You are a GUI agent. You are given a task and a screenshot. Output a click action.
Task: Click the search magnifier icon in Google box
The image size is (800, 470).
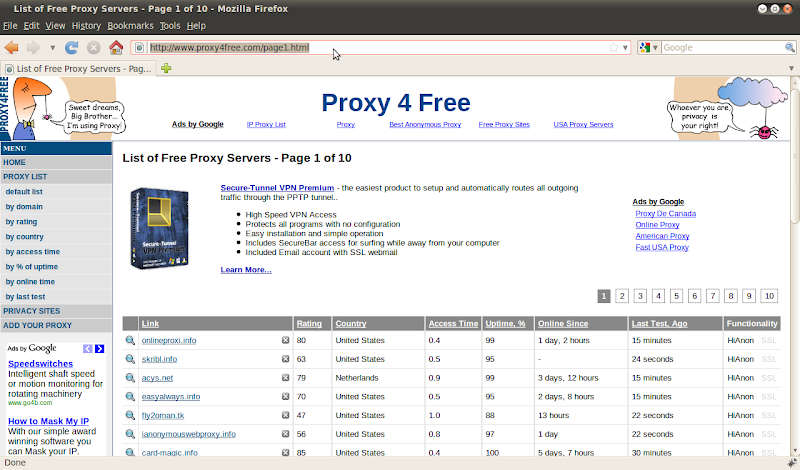click(x=789, y=47)
